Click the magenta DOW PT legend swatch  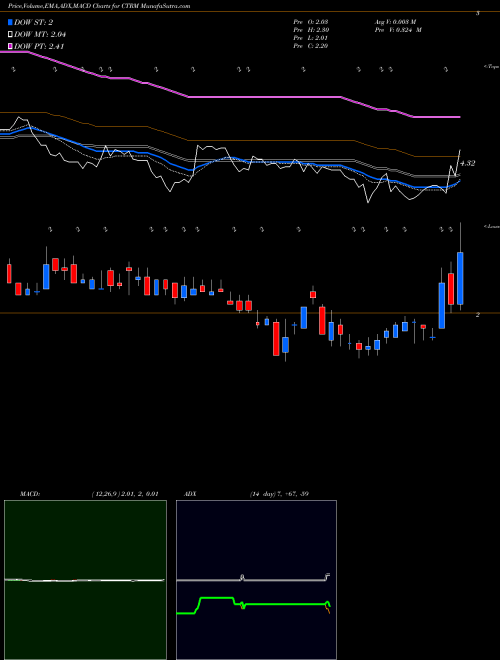pyautogui.click(x=10, y=46)
